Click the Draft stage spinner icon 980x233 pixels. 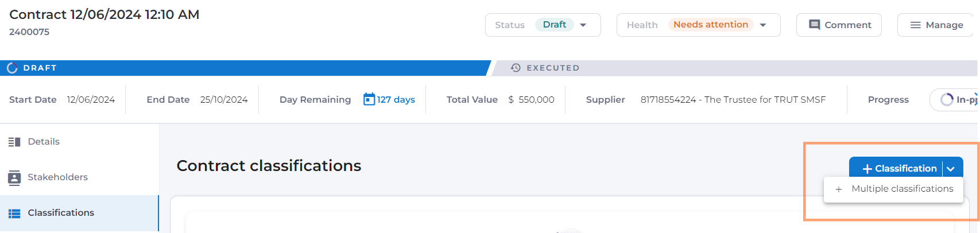click(x=12, y=68)
